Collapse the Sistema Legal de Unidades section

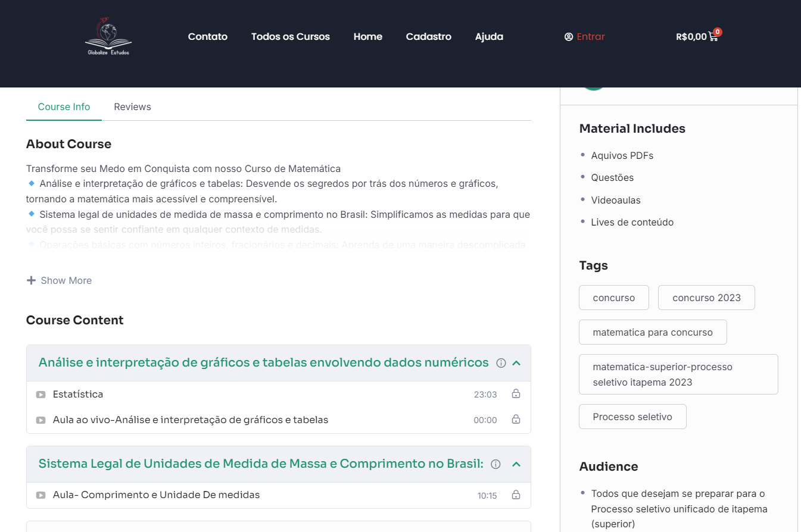click(x=516, y=464)
